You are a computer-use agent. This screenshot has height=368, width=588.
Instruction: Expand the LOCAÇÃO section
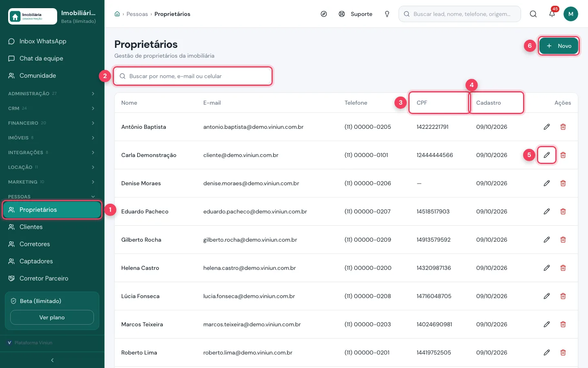(52, 167)
